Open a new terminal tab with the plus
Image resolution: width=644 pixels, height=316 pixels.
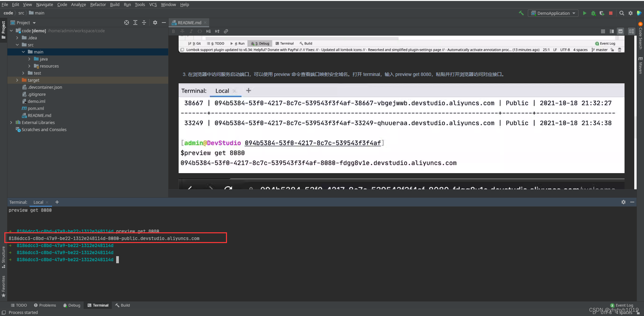point(57,202)
